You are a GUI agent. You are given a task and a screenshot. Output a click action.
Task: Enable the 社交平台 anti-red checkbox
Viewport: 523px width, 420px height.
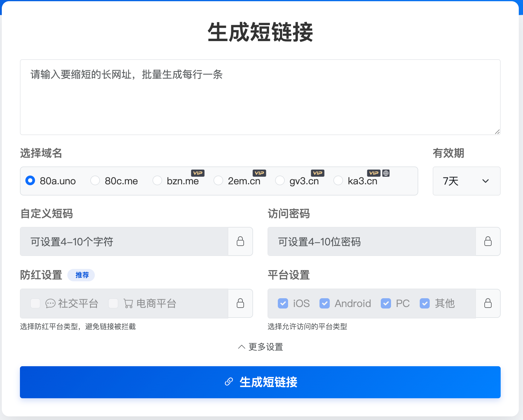(x=35, y=303)
